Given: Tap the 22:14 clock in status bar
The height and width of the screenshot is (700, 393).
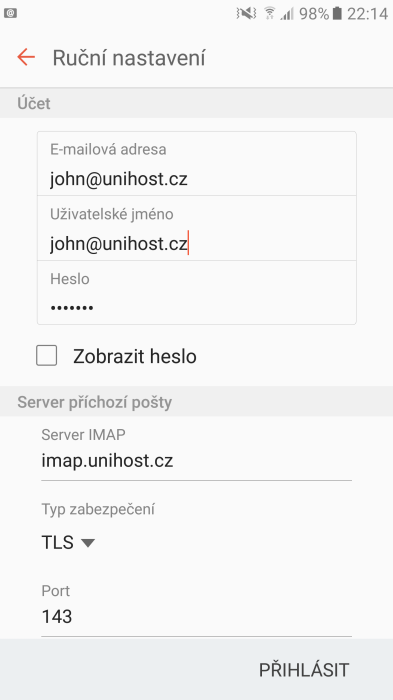Looking at the screenshot, I should pyautogui.click(x=368, y=14).
